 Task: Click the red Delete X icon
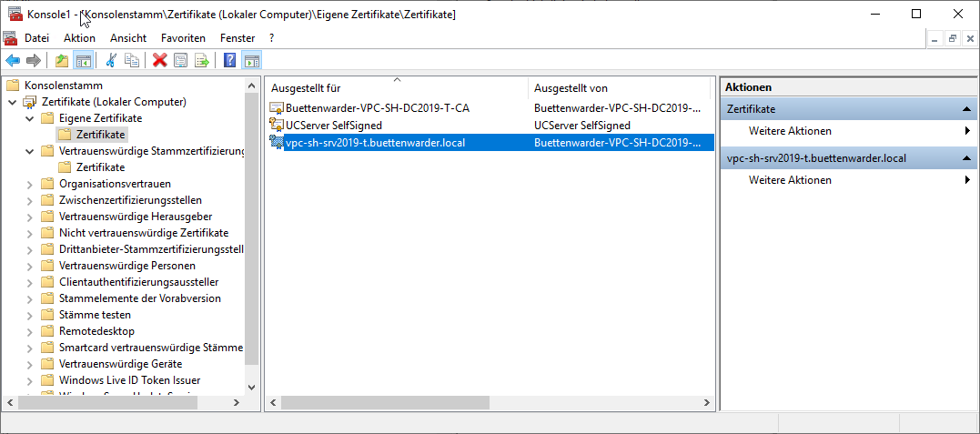[x=160, y=60]
